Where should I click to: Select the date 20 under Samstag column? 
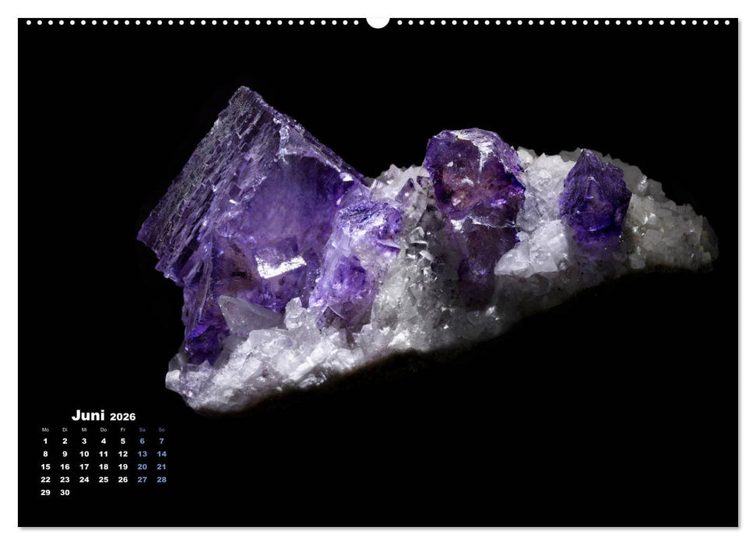point(142,466)
